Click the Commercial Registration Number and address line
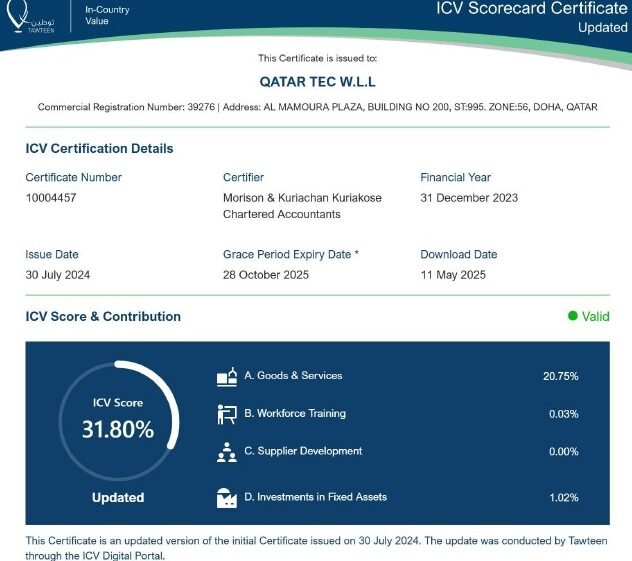This screenshot has width=632, height=561. (x=318, y=107)
